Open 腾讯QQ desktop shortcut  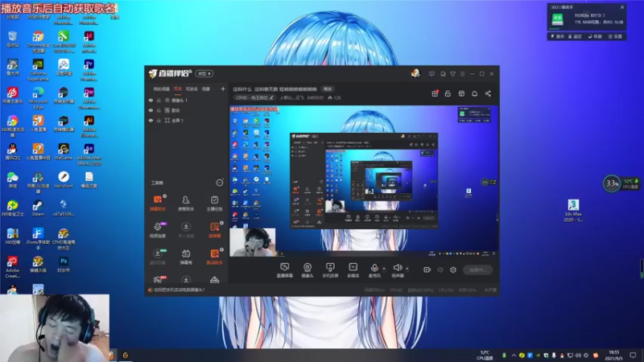12,151
